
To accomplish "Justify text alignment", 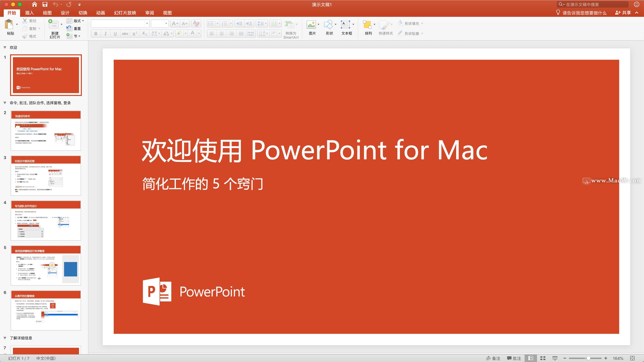I will (241, 34).
